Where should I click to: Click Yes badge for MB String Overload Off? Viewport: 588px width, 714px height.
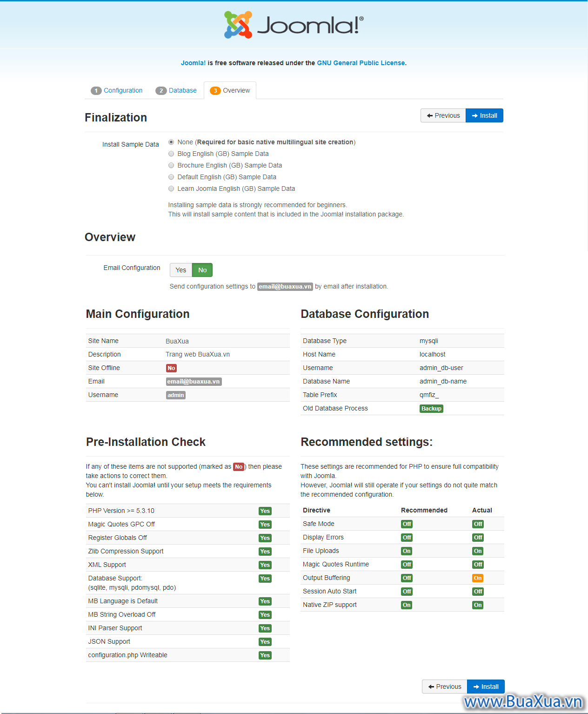point(265,615)
